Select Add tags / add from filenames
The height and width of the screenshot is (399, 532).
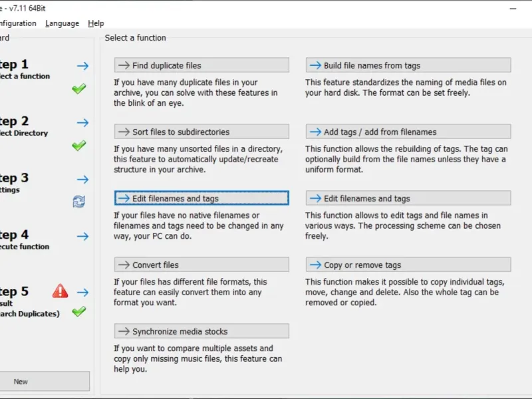408,132
